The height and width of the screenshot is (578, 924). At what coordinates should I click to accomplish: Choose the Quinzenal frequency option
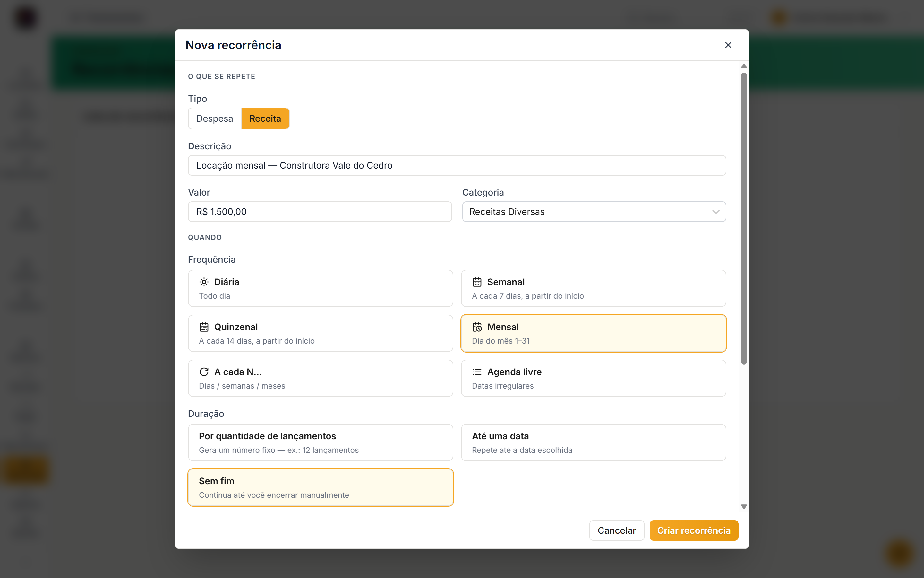[320, 333]
